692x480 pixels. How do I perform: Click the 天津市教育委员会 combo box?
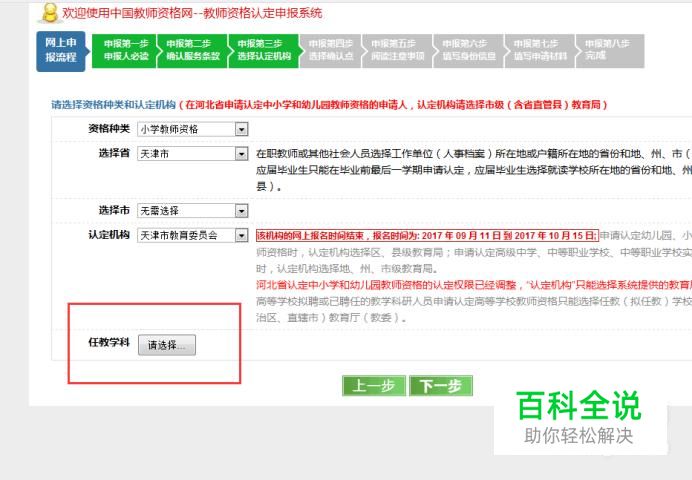[193, 236]
